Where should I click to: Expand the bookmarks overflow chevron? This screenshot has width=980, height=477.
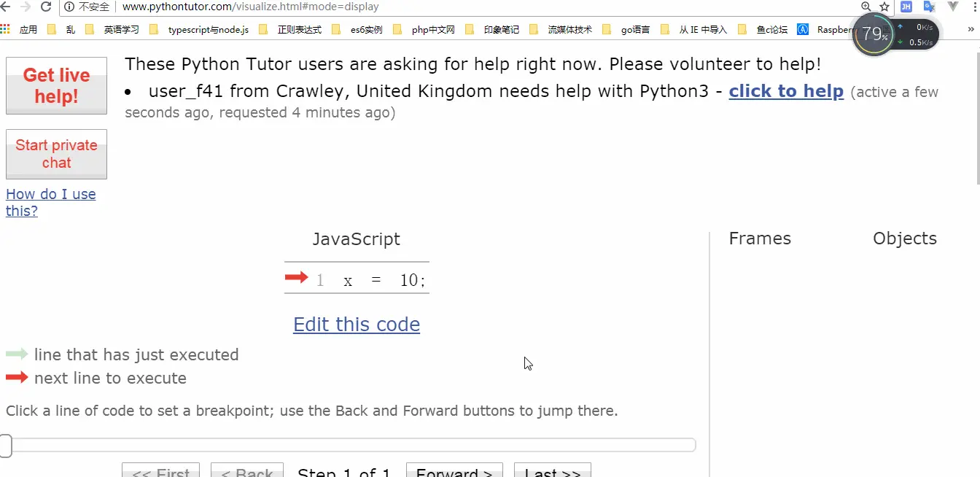click(x=971, y=30)
